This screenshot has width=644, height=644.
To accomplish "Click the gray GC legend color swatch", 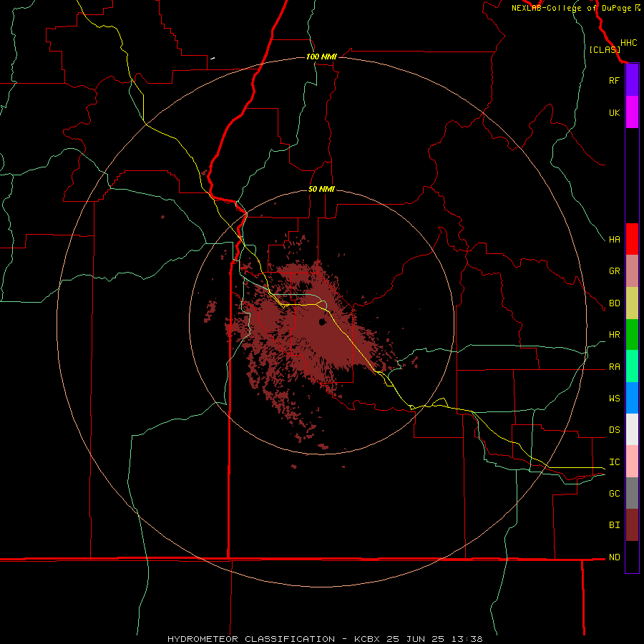I will tap(632, 493).
